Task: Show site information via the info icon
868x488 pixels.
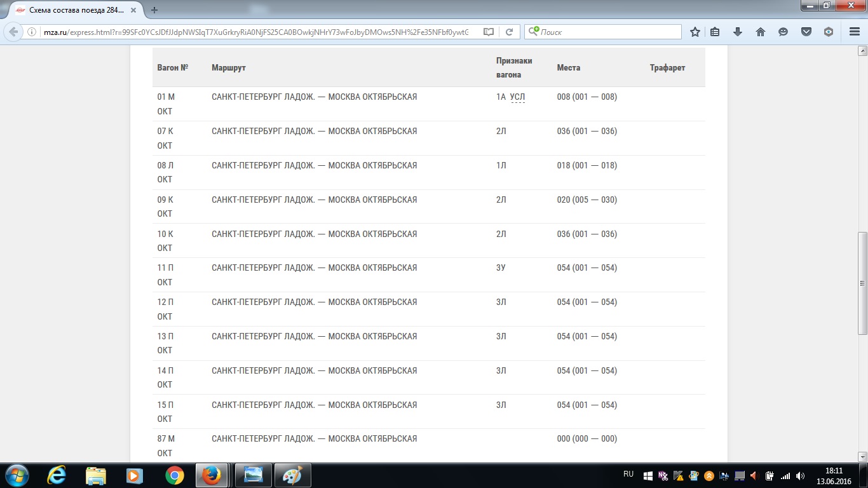Action: 32,32
